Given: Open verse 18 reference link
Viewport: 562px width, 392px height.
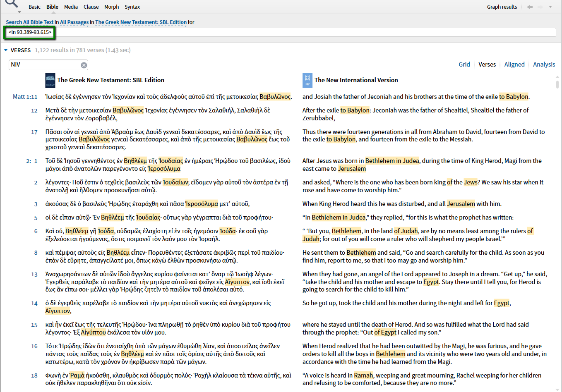Looking at the screenshot, I should click(x=34, y=375).
